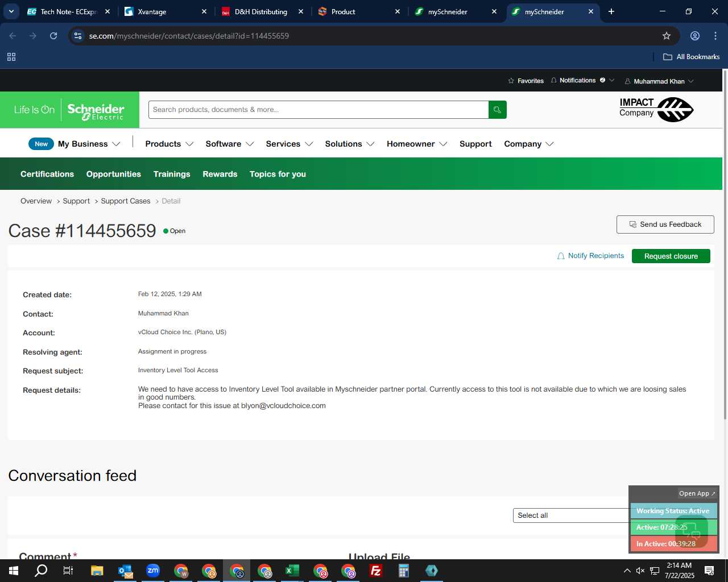The width and height of the screenshot is (728, 582).
Task: Bookmark this page with the star icon
Action: tap(667, 36)
